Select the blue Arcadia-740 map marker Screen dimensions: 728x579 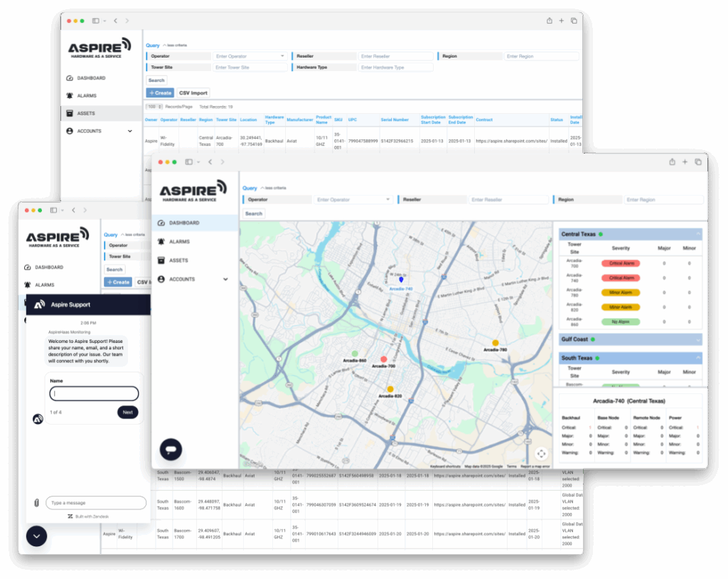(x=400, y=280)
